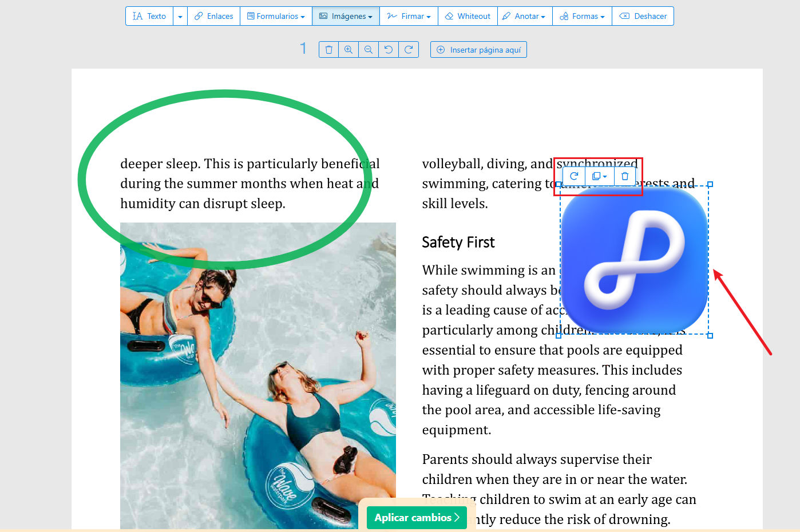
Task: Click the Deshacer undo button
Action: (643, 17)
